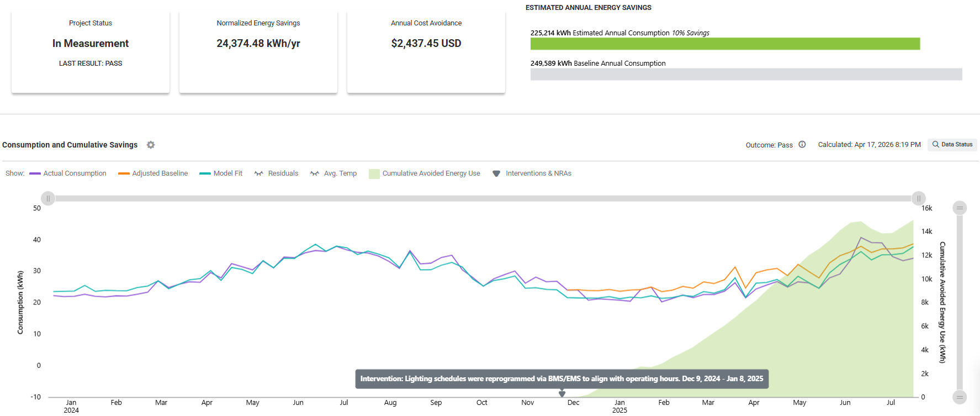Click Interventions & NRAs marker legend icon
980x416 pixels.
tap(496, 173)
